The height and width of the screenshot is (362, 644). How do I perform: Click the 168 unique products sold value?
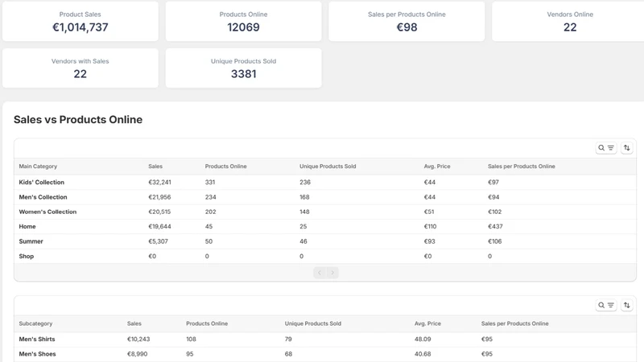click(304, 197)
